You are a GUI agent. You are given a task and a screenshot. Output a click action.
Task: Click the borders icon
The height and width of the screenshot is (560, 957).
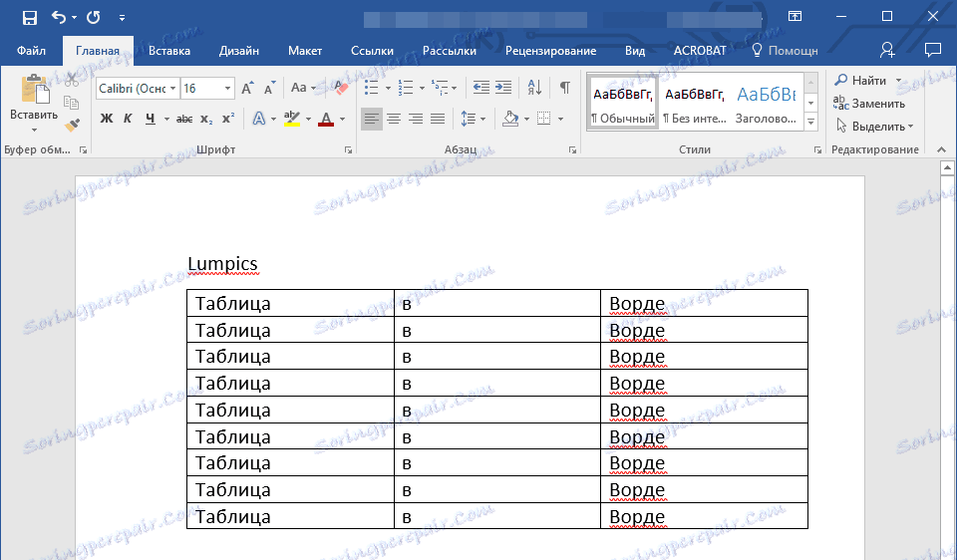coord(544,119)
